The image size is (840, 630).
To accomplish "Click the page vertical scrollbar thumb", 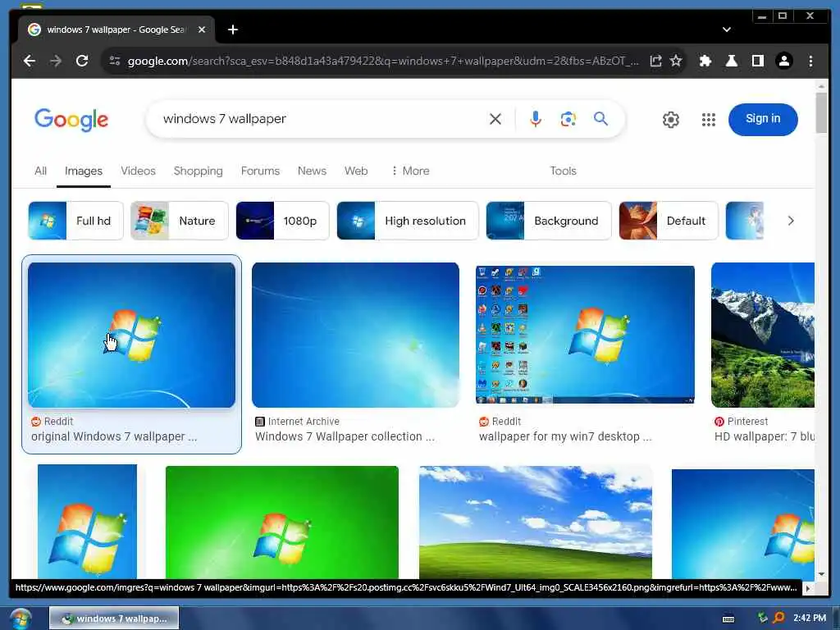I will (821, 113).
